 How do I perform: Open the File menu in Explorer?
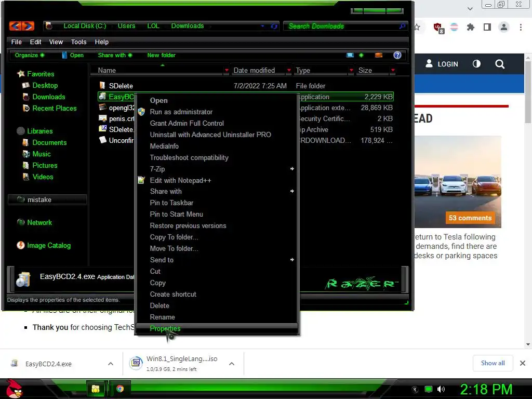coord(16,42)
